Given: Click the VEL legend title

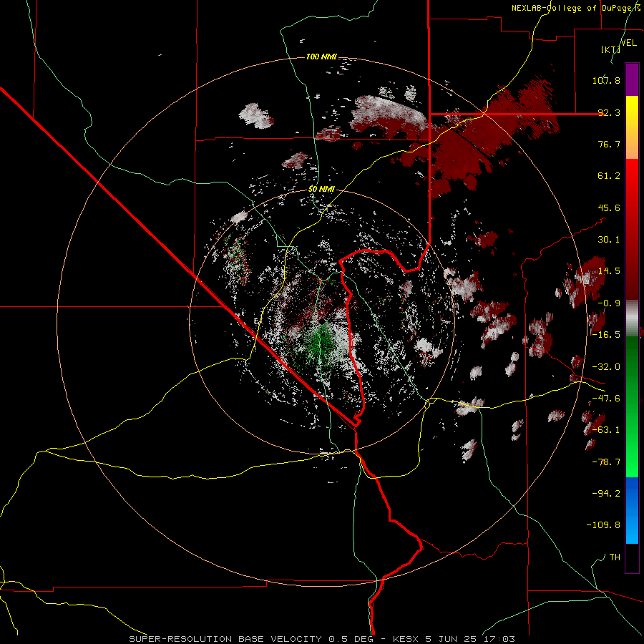Looking at the screenshot, I should 628,43.
